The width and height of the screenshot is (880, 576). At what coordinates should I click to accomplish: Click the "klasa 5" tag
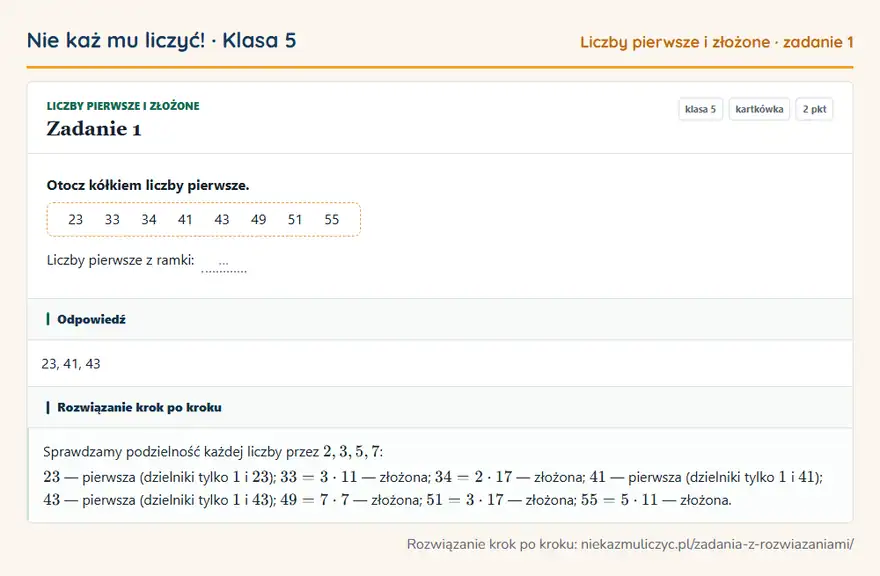(700, 109)
